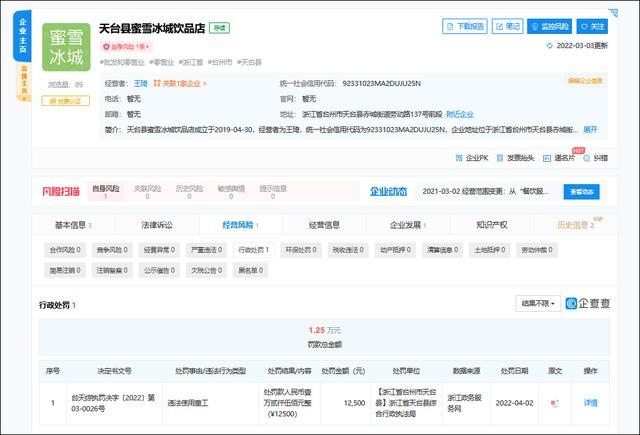This screenshot has width=640, height=435.
Task: Click the 2021-03-02 经营范围变更 news item
Action: (x=485, y=191)
